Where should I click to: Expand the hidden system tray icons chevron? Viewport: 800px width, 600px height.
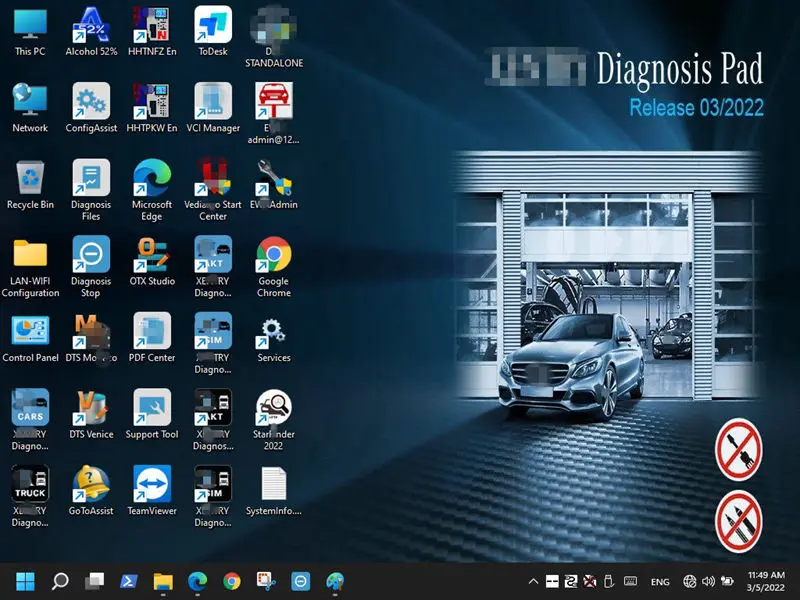click(x=533, y=581)
